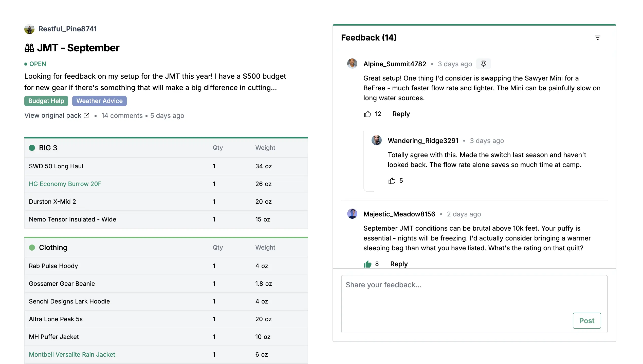Click external link icon beside View original pack
The image size is (643, 364).
point(86,115)
